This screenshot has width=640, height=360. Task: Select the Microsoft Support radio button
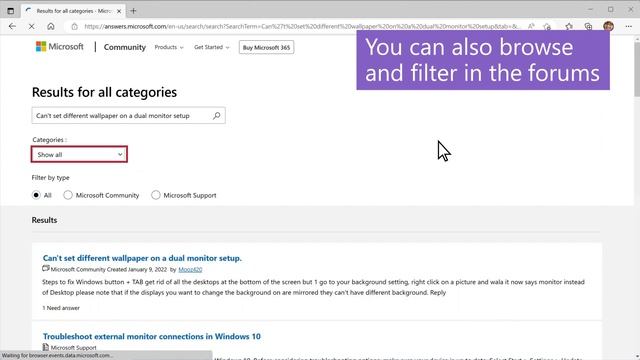[156, 195]
